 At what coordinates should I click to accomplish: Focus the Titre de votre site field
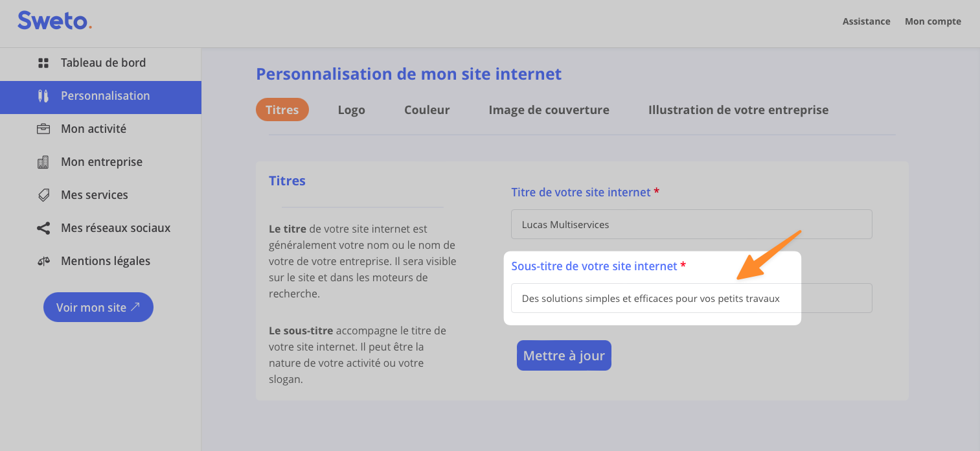691,224
